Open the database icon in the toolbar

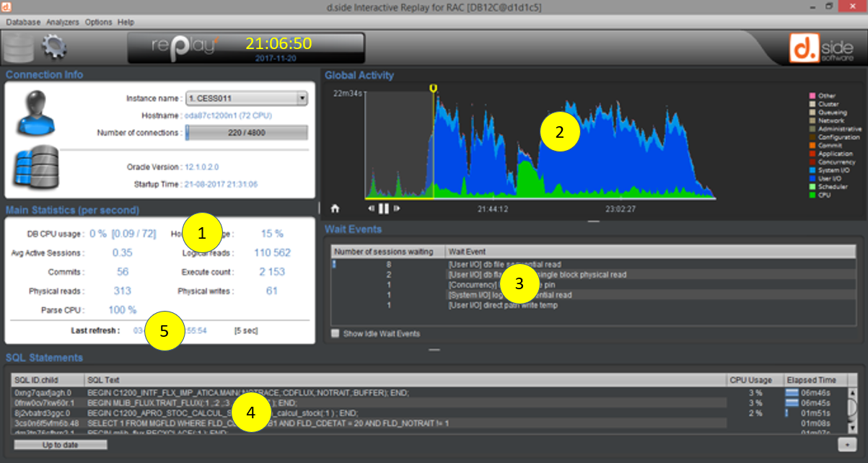(x=19, y=48)
